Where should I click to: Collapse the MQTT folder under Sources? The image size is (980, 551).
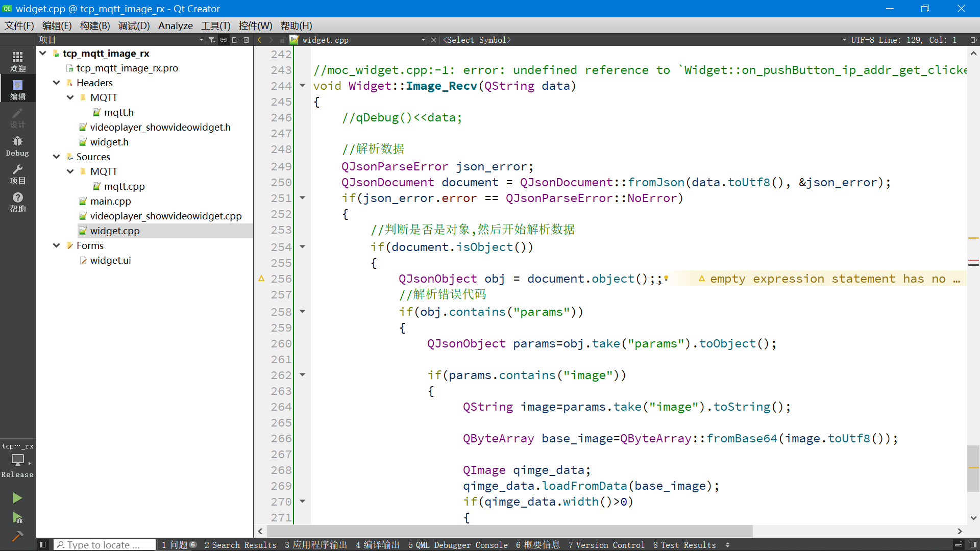coord(70,171)
